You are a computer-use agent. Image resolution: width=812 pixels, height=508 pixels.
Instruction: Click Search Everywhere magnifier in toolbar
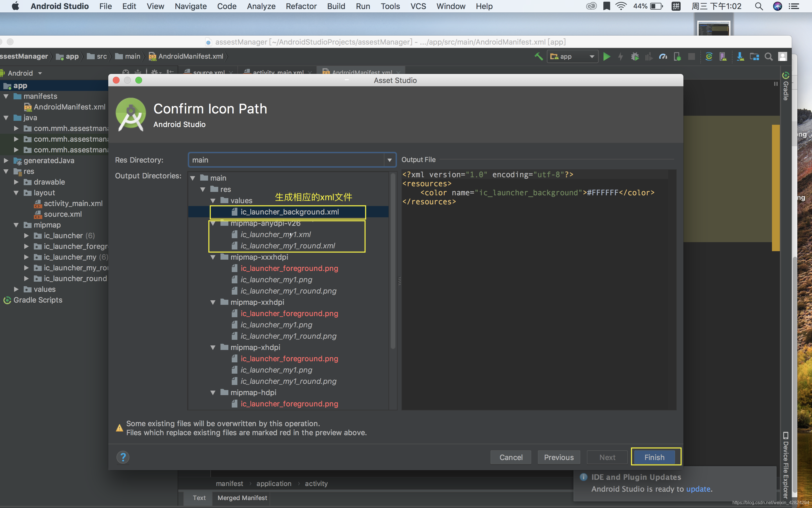click(x=768, y=56)
